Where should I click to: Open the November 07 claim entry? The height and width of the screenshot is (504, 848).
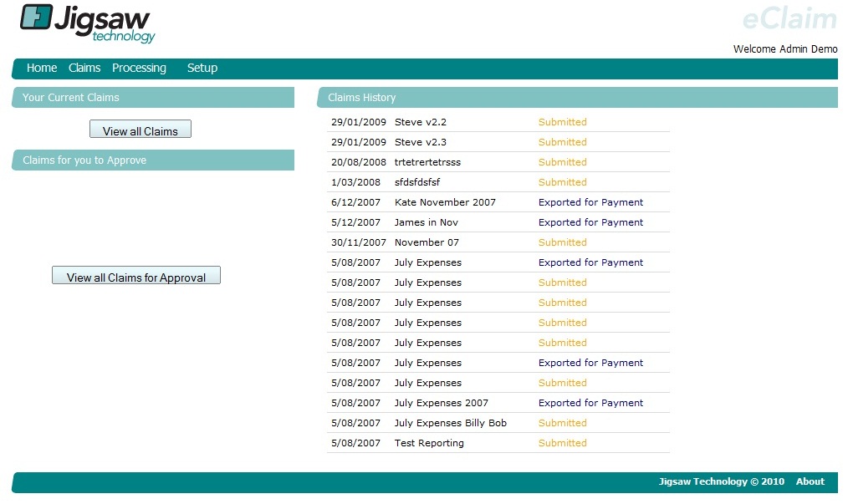425,242
